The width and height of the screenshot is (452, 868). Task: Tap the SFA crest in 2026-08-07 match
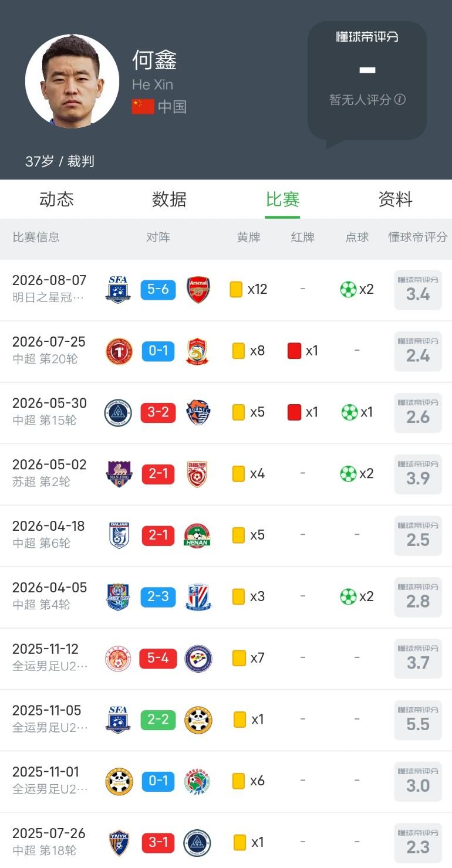(x=118, y=290)
